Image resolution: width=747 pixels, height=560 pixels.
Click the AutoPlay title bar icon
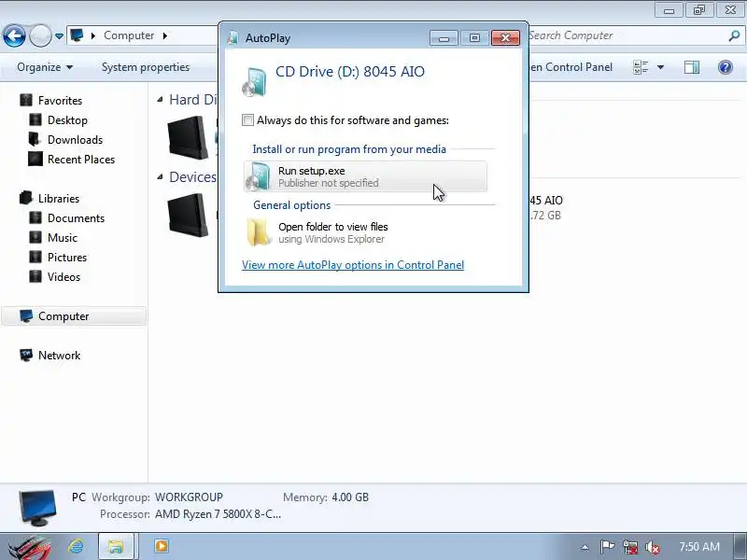[x=233, y=38]
